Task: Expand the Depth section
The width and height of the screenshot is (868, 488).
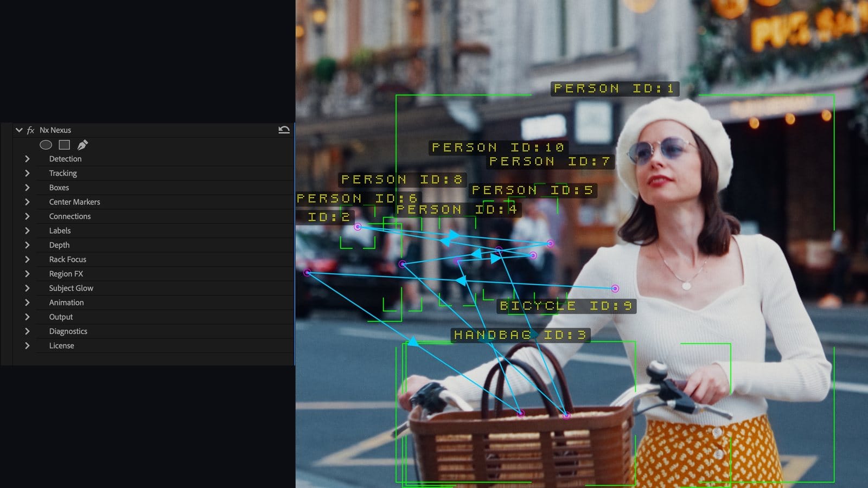Action: 27,245
